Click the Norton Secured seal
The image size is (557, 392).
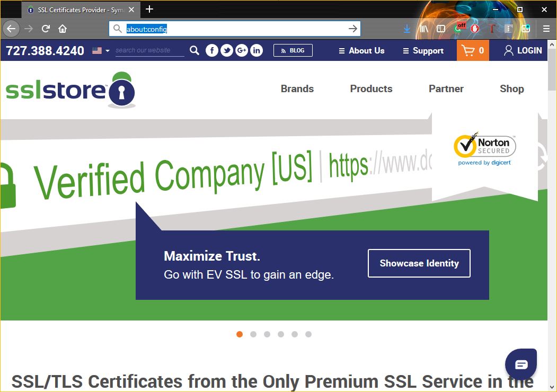coord(485,149)
